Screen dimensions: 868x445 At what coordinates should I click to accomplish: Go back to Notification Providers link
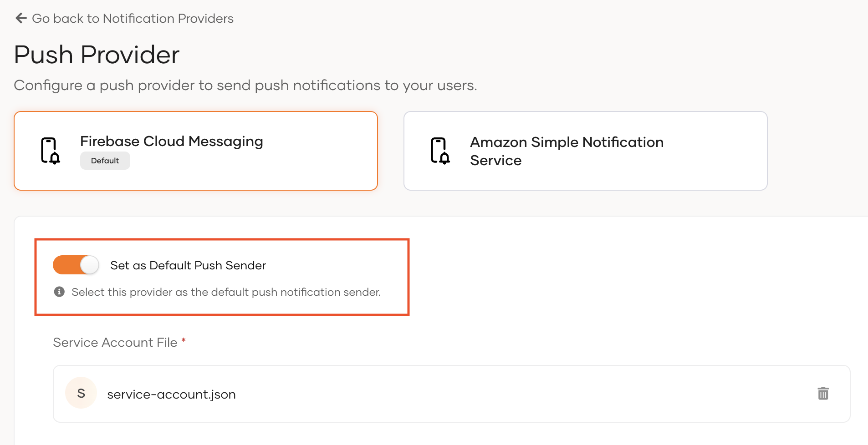tap(133, 18)
